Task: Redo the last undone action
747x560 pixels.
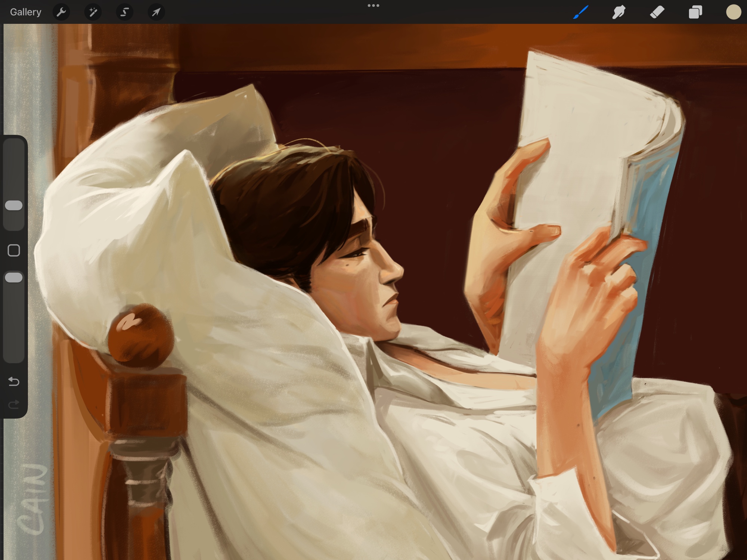Action: click(14, 404)
